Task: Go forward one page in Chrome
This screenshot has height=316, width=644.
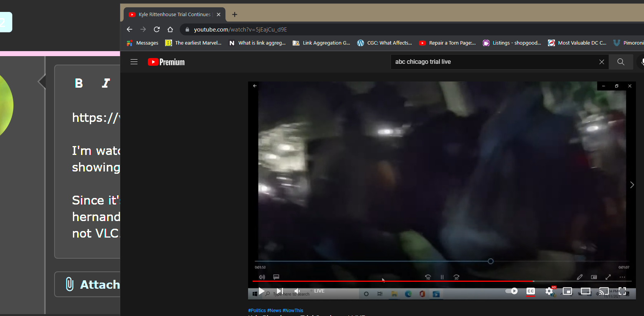Action: click(x=143, y=29)
